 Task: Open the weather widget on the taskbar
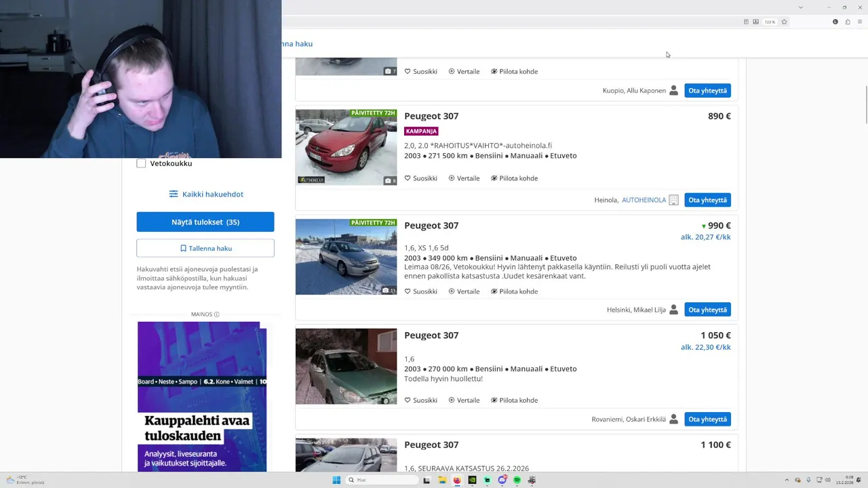(26, 480)
